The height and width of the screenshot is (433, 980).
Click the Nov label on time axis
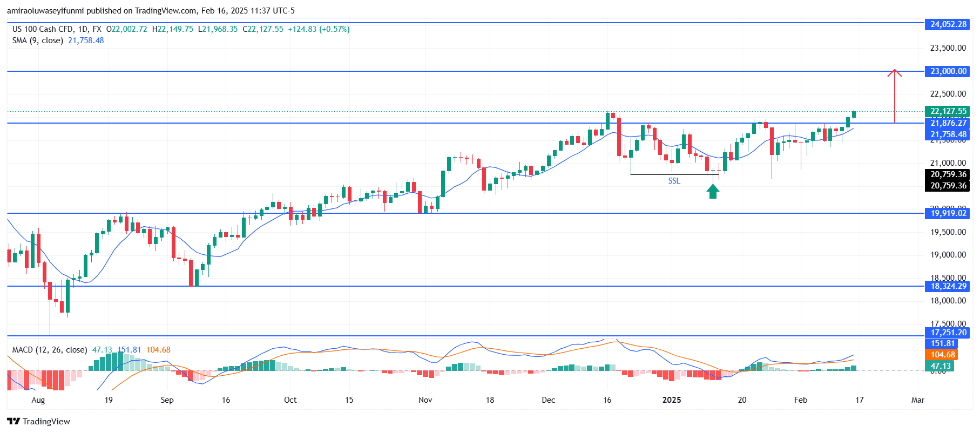click(x=425, y=400)
